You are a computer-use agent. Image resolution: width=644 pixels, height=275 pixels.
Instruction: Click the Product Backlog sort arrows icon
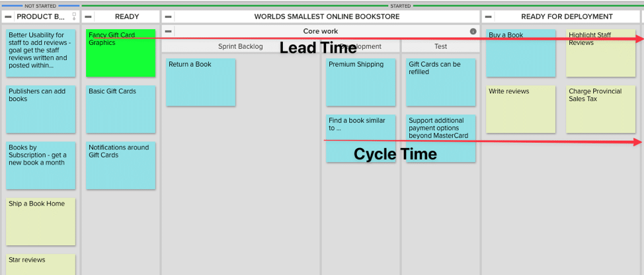point(74,17)
